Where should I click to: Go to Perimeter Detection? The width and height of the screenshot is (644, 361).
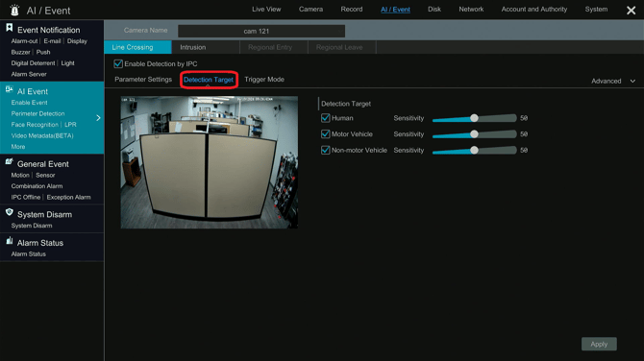coord(37,113)
